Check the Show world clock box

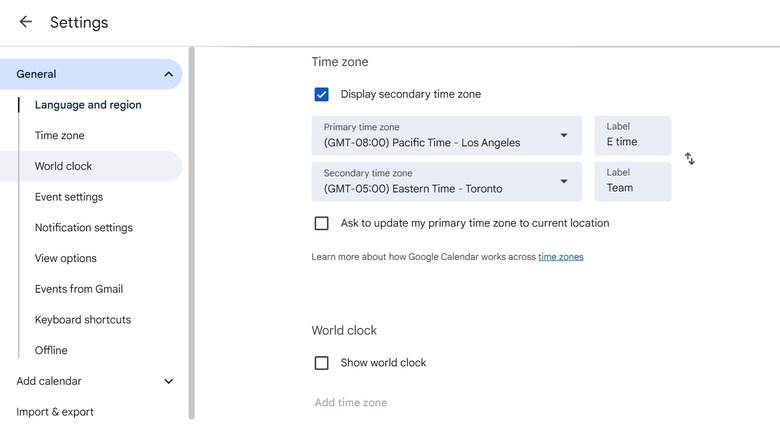(321, 363)
